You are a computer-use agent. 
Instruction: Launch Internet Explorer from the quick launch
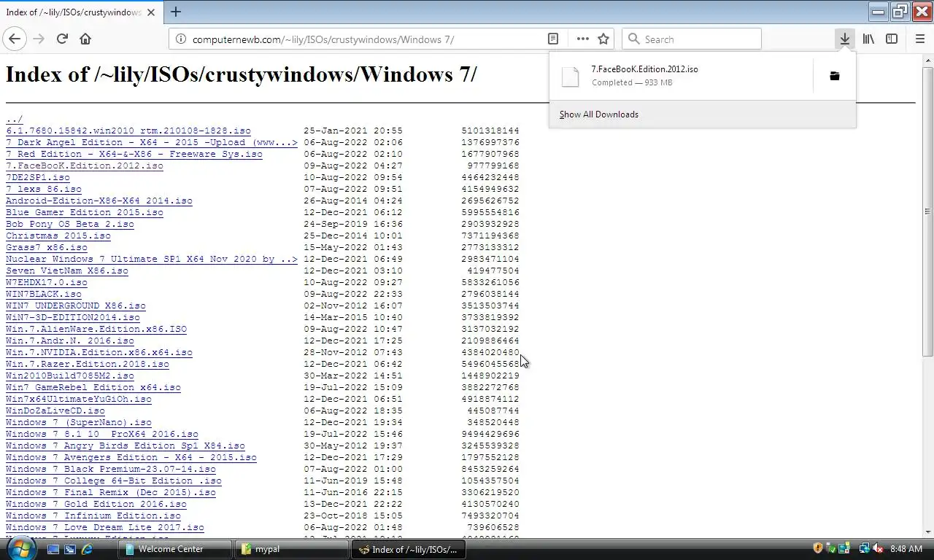(x=87, y=549)
